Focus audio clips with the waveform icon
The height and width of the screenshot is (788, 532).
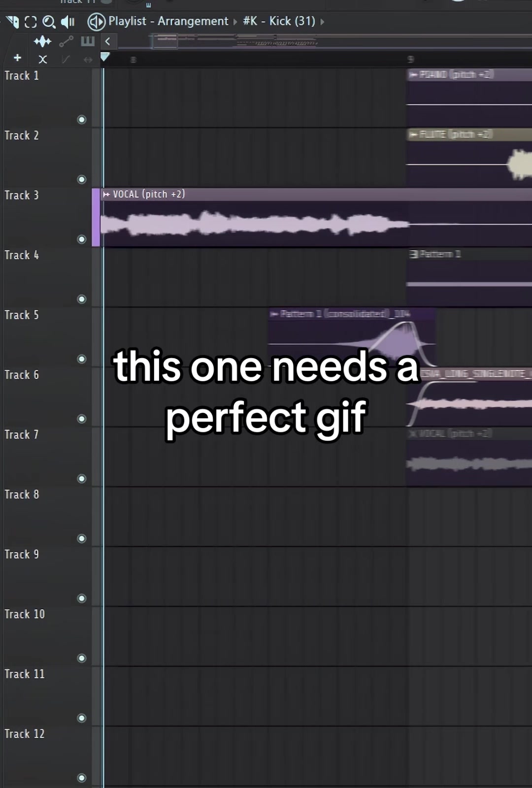[43, 41]
